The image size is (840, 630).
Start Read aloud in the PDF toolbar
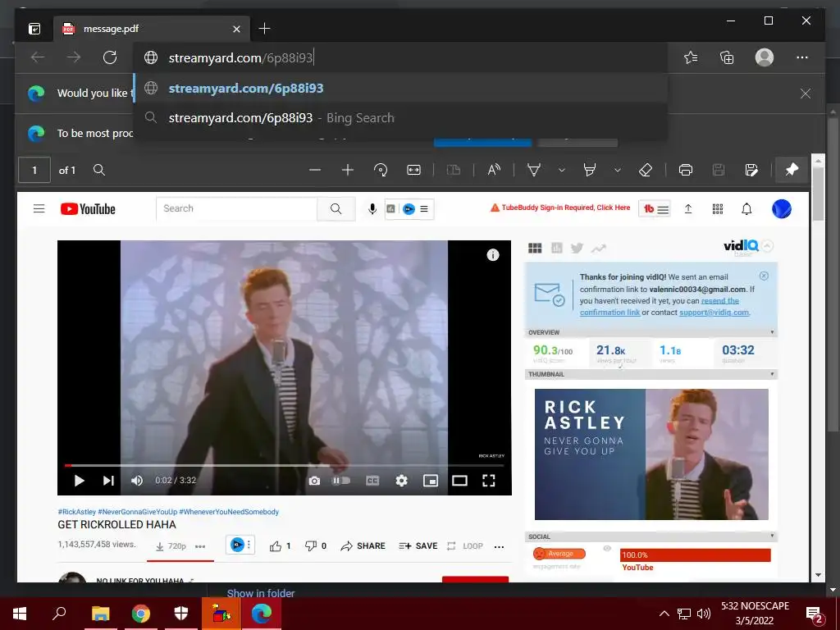pyautogui.click(x=494, y=171)
